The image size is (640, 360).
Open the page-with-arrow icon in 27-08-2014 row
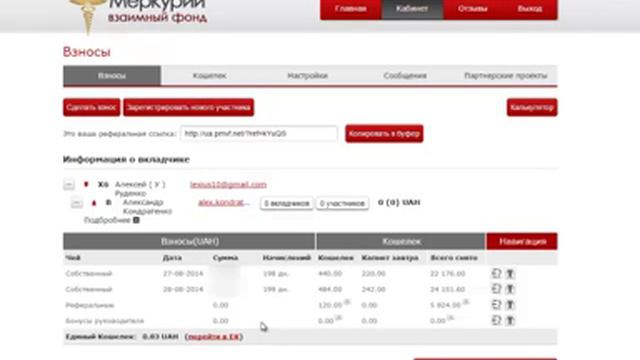coord(496,273)
